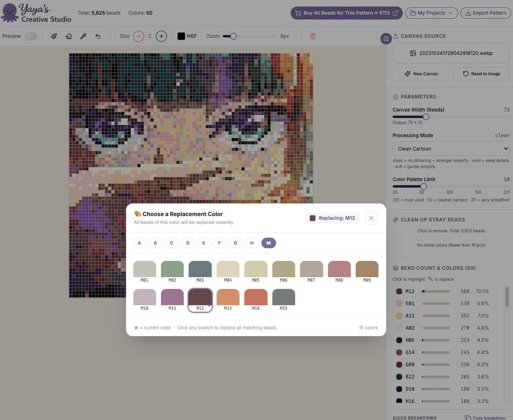513x420 pixels.
Task: Toggle the Preview switch
Action: point(31,36)
